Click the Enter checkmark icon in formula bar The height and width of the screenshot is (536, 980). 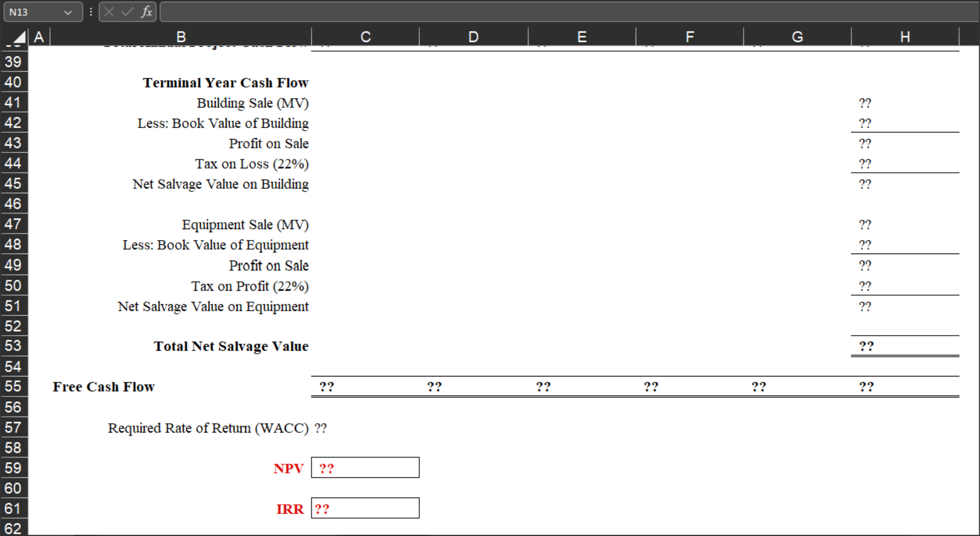(x=127, y=12)
